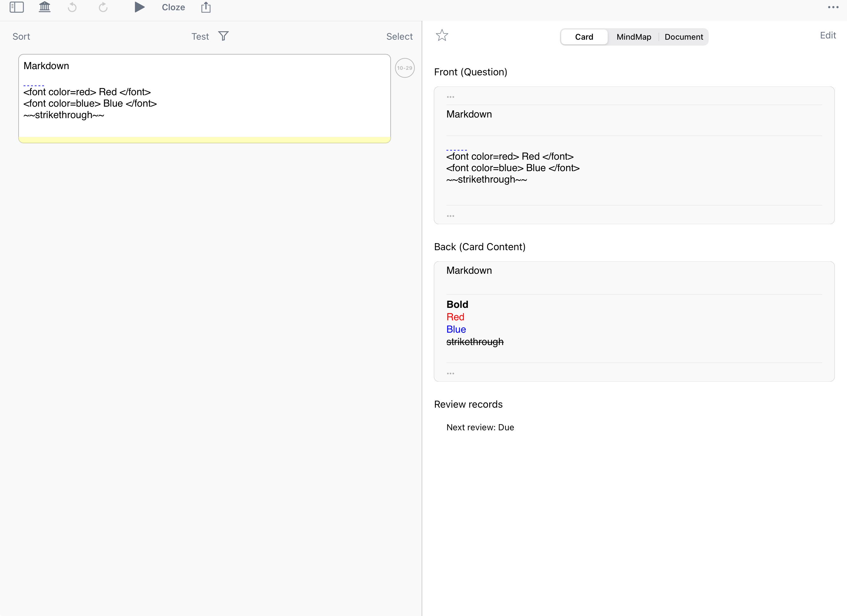847x616 pixels.
Task: Open the library building icon
Action: click(44, 7)
